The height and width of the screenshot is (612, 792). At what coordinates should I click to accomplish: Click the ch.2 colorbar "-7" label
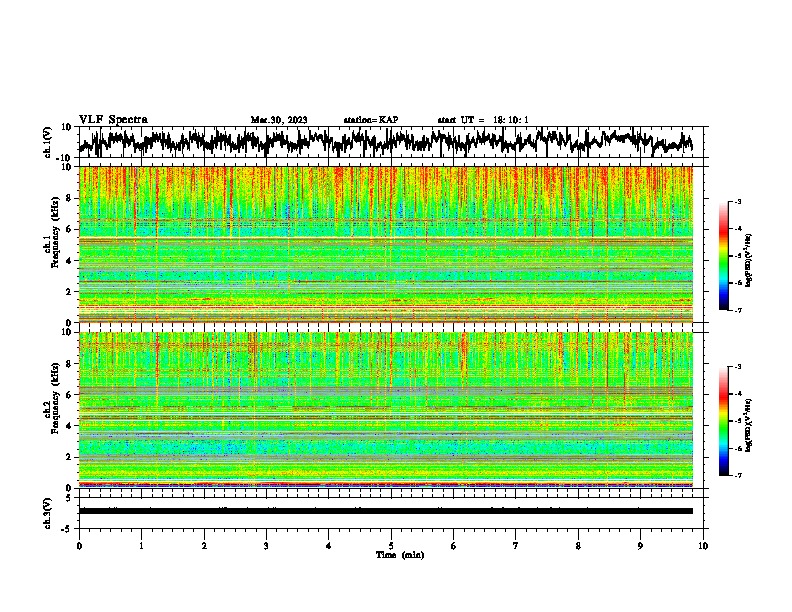point(738,475)
